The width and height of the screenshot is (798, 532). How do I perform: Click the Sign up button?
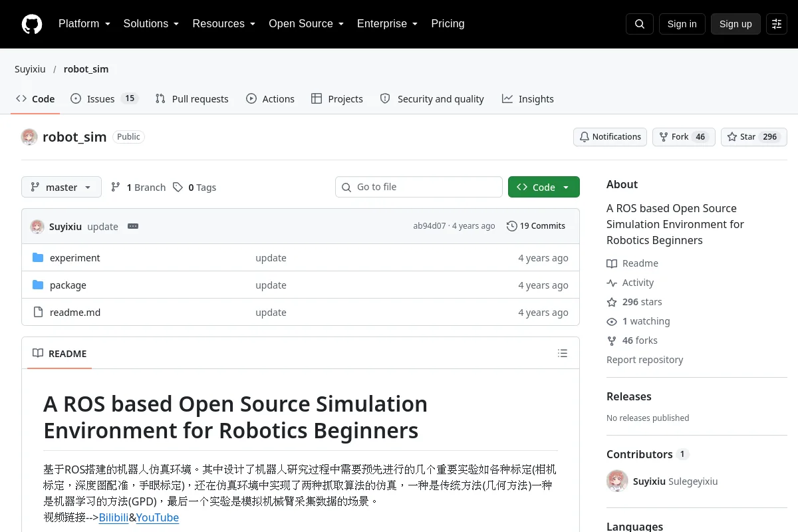pyautogui.click(x=735, y=24)
